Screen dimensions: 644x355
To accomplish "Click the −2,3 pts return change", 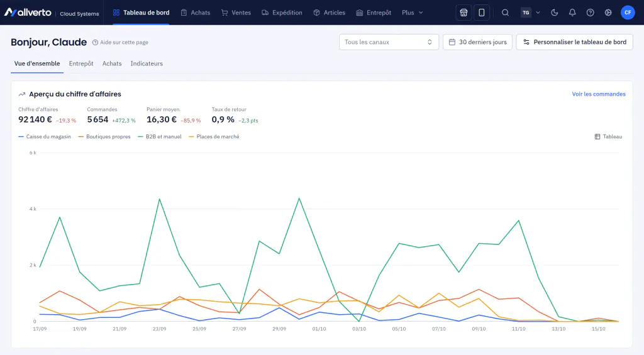I will click(x=248, y=121).
